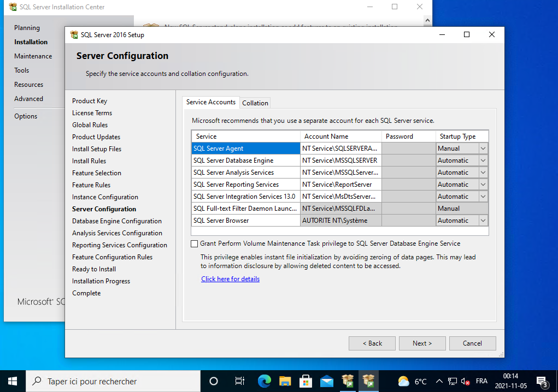This screenshot has height=392, width=558.
Task: Open startup type dropdown for SQL Server Browser
Action: coord(483,221)
